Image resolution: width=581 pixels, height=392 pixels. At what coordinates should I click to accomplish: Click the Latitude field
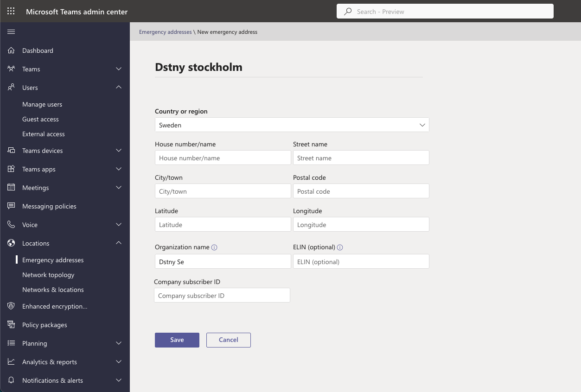point(223,225)
